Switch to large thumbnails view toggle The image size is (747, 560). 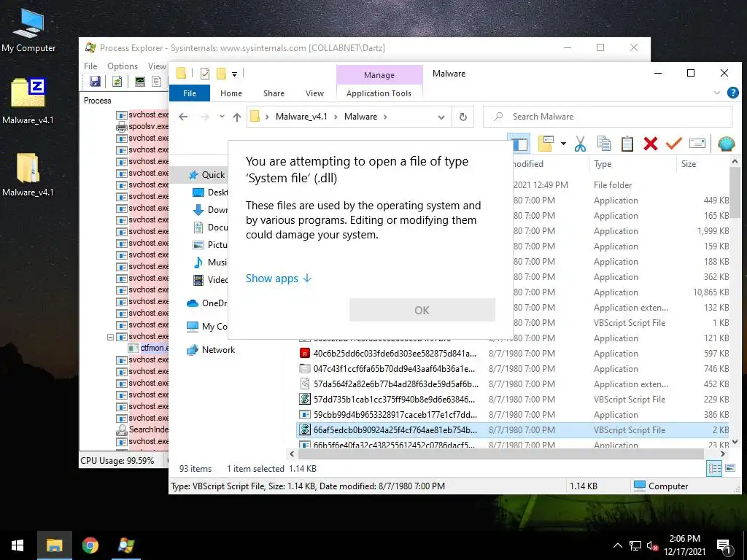pos(729,469)
